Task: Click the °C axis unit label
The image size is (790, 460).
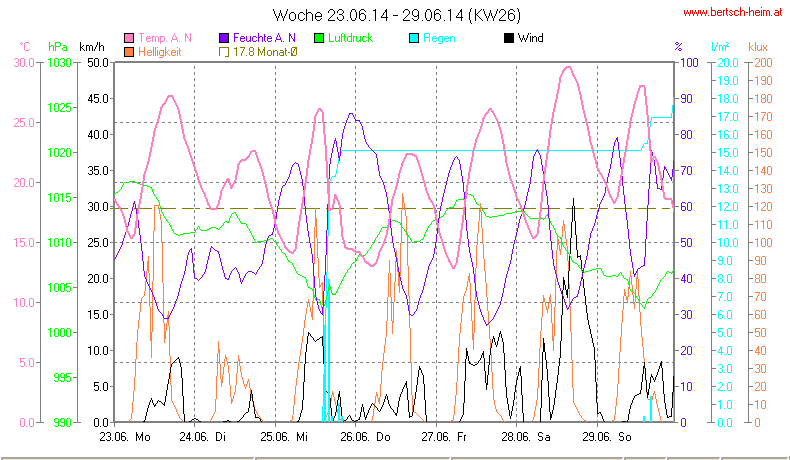Action: click(24, 47)
